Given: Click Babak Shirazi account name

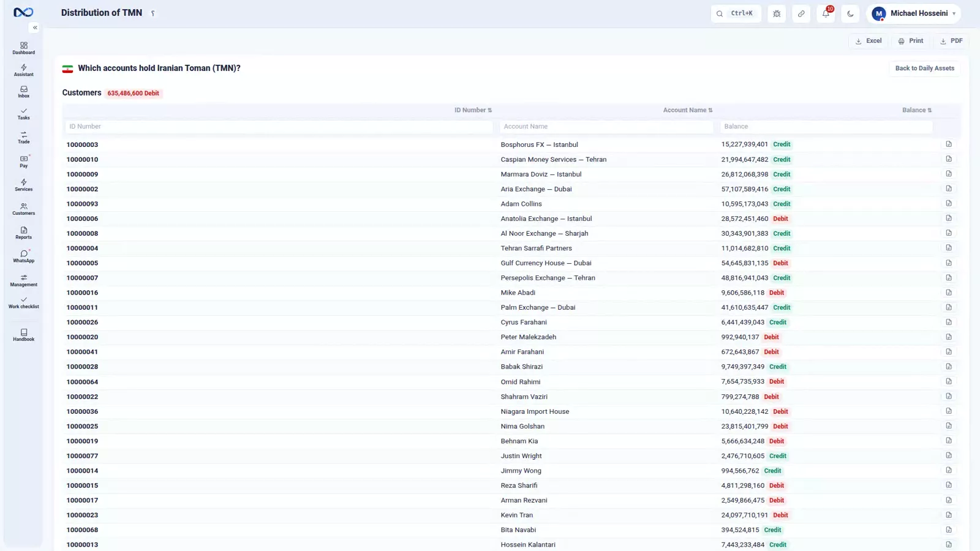Looking at the screenshot, I should pos(521,367).
